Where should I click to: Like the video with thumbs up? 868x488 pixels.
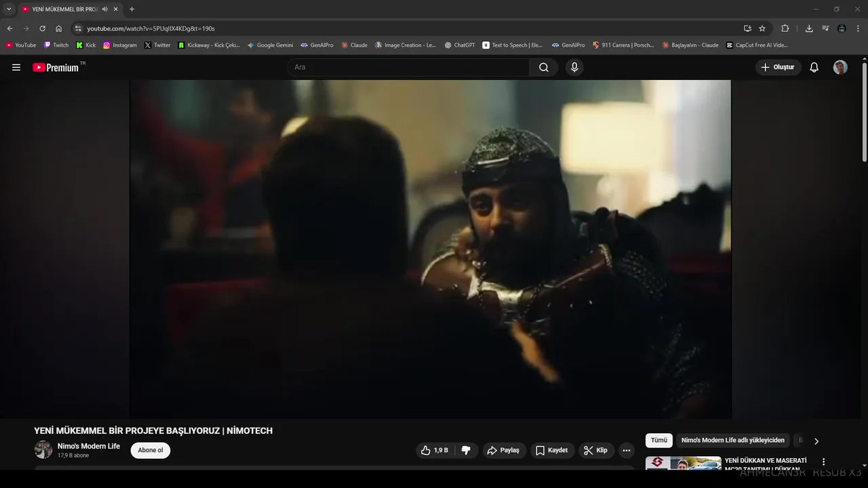click(434, 450)
